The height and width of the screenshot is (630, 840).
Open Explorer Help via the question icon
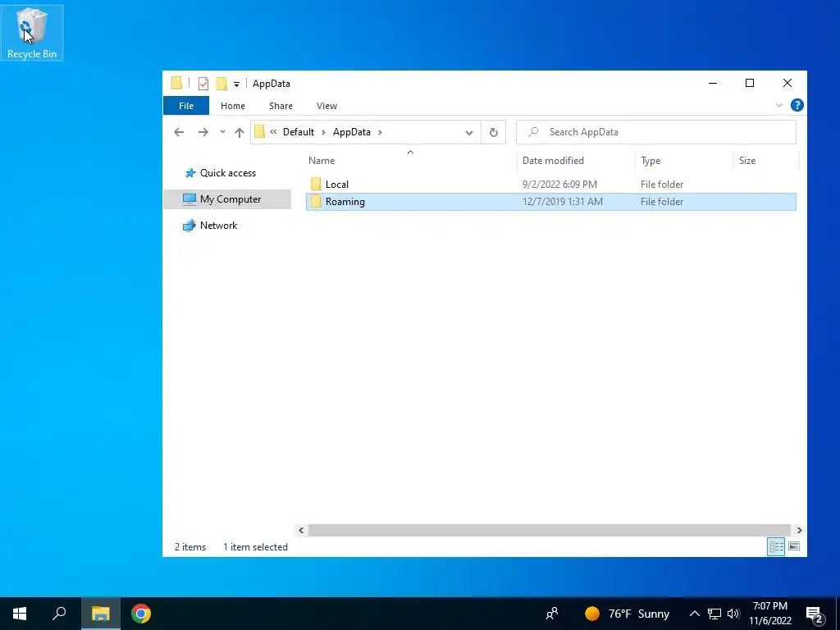(x=797, y=105)
